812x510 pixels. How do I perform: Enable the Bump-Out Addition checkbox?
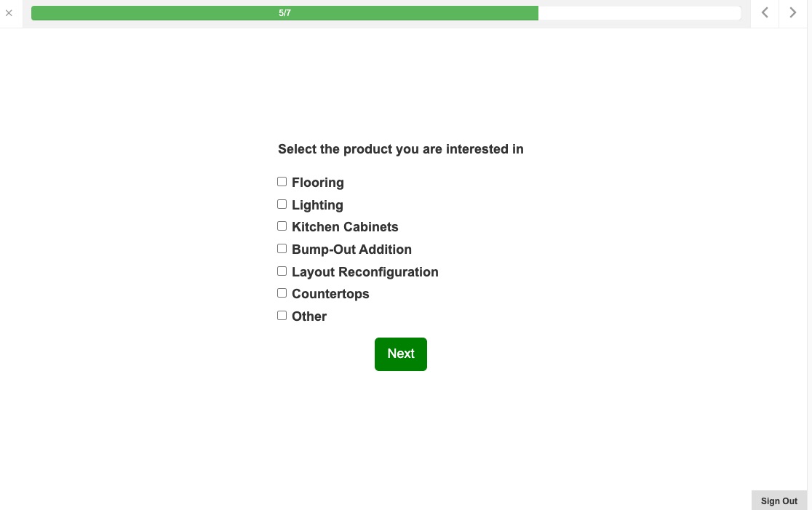click(x=282, y=249)
